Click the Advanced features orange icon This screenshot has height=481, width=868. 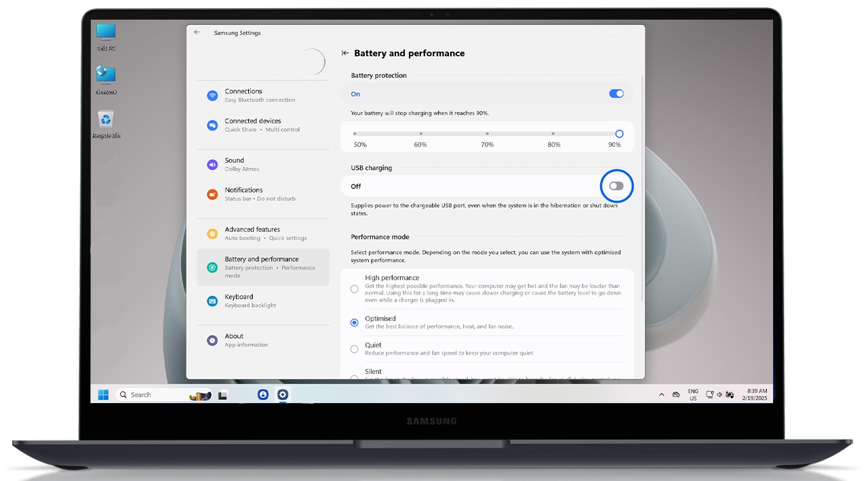(x=212, y=234)
